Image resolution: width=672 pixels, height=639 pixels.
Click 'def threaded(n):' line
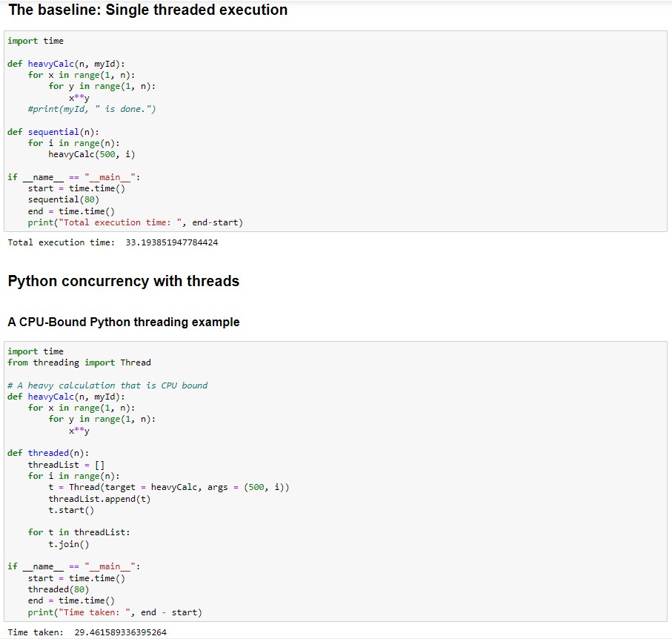(x=48, y=453)
